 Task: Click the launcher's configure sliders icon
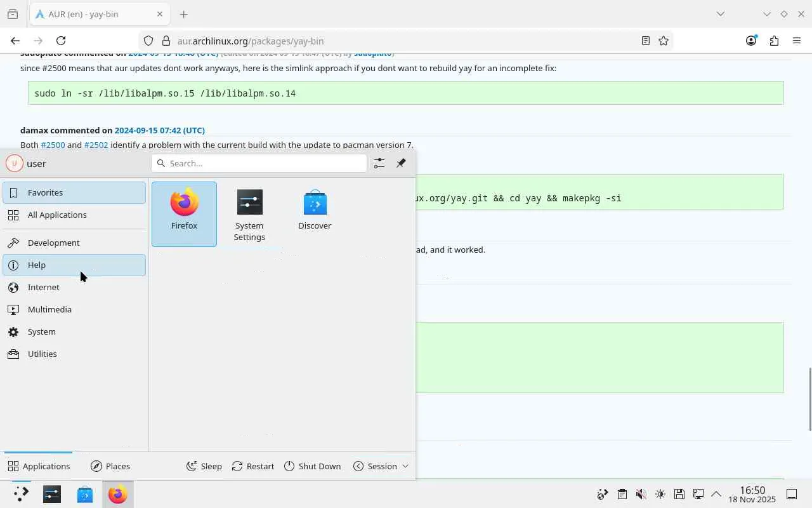(379, 163)
